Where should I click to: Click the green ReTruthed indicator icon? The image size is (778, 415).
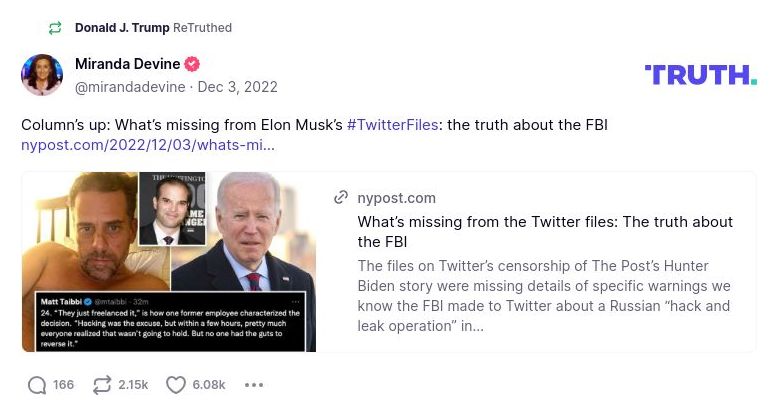(55, 28)
